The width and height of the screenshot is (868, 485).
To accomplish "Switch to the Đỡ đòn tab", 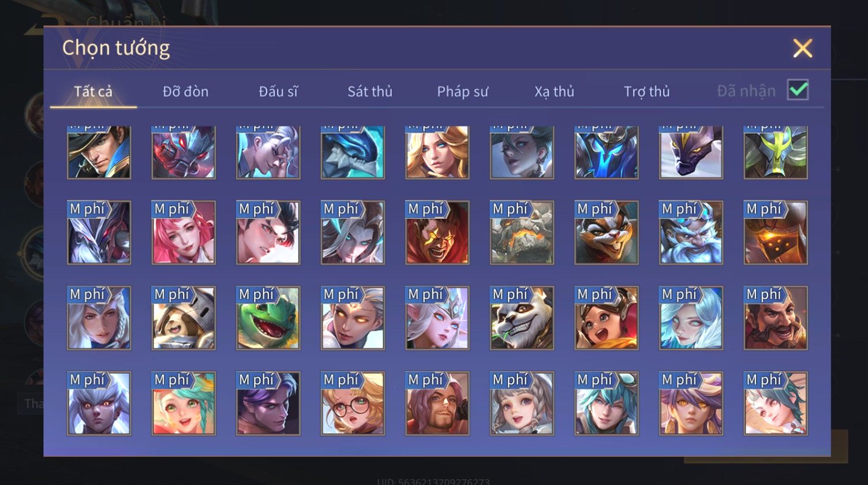I will click(x=185, y=91).
